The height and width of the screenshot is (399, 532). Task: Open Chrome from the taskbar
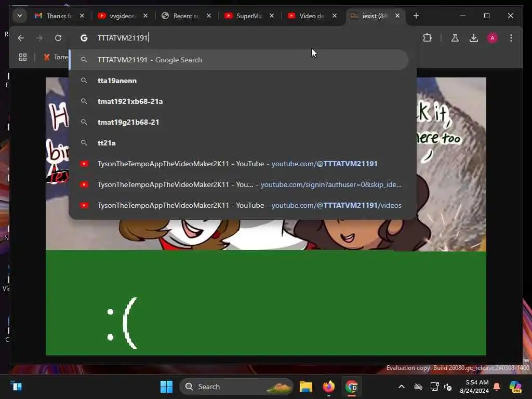coord(352,387)
